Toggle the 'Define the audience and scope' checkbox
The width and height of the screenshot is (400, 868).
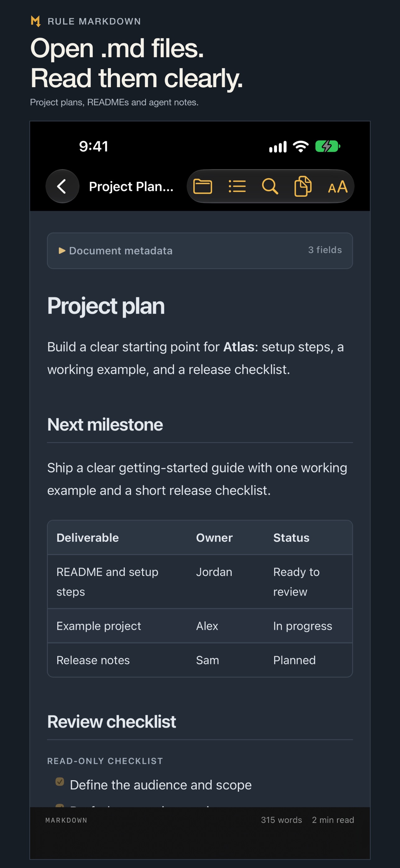coord(60,781)
